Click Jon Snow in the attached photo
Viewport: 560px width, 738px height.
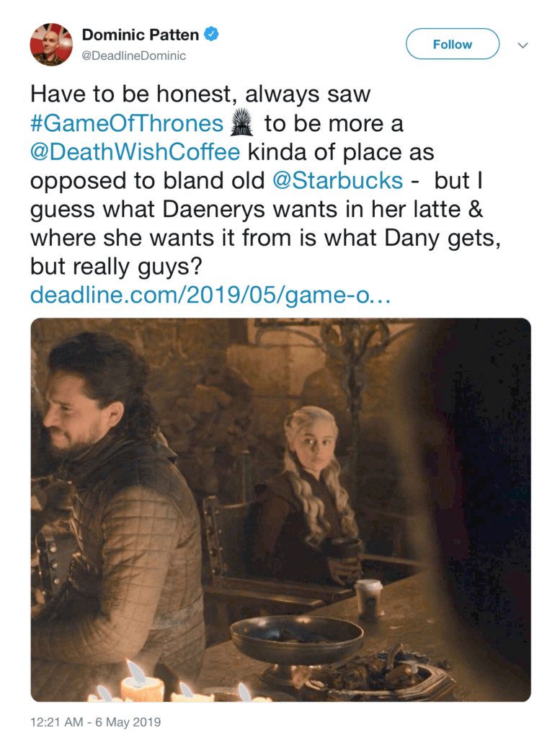tap(117, 508)
